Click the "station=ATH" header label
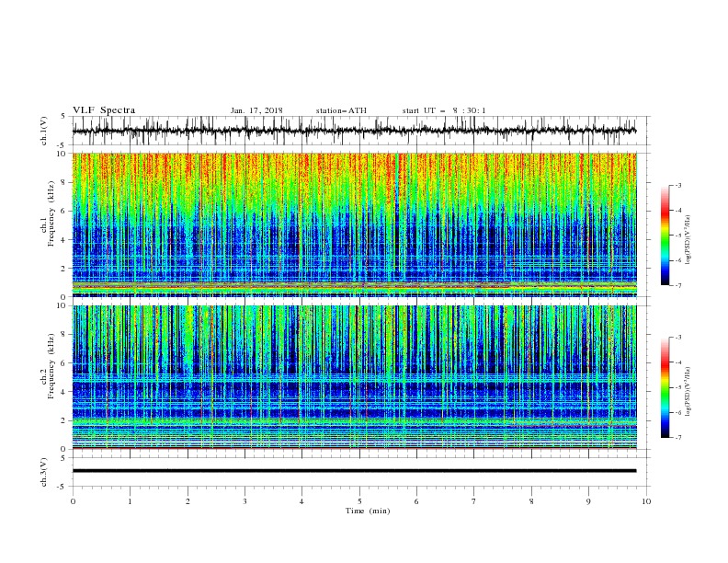This screenshot has height=563, width=728. [x=341, y=110]
